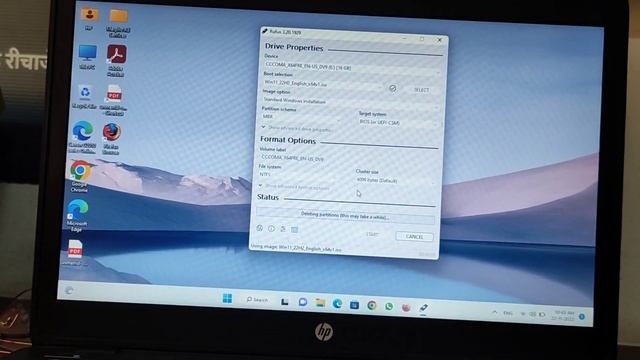The width and height of the screenshot is (640, 360).
Task: Open Task View on the taskbar
Action: pyautogui.click(x=284, y=302)
